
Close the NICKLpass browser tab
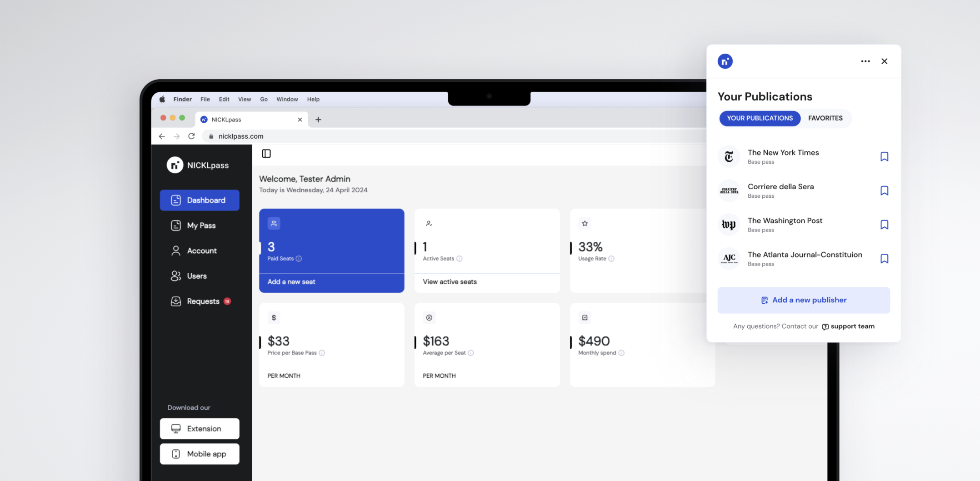pos(300,120)
